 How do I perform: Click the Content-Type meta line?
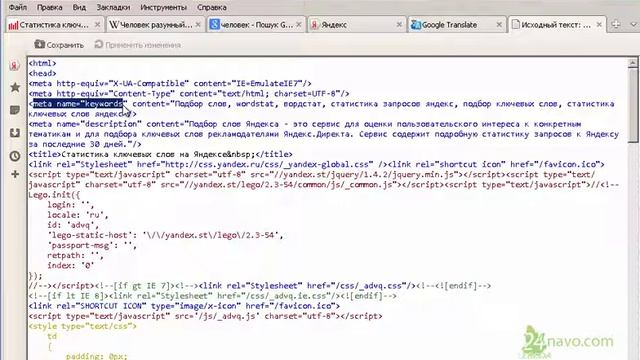189,93
